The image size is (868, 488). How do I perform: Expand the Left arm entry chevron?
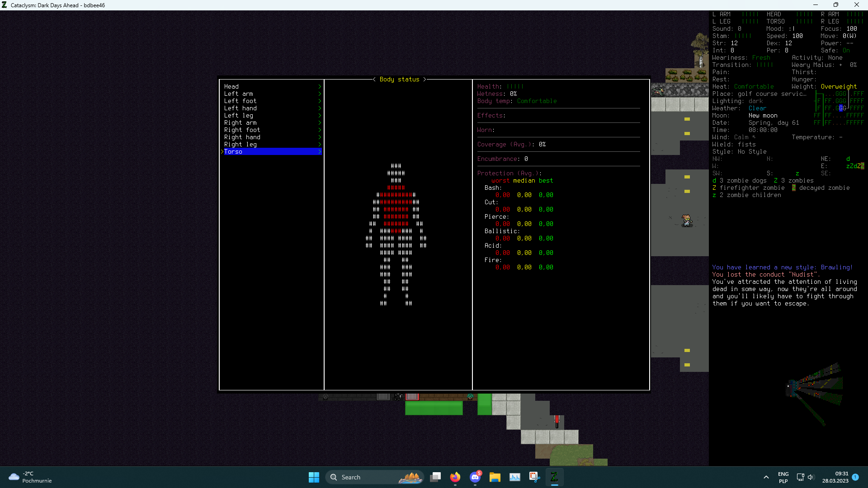320,94
